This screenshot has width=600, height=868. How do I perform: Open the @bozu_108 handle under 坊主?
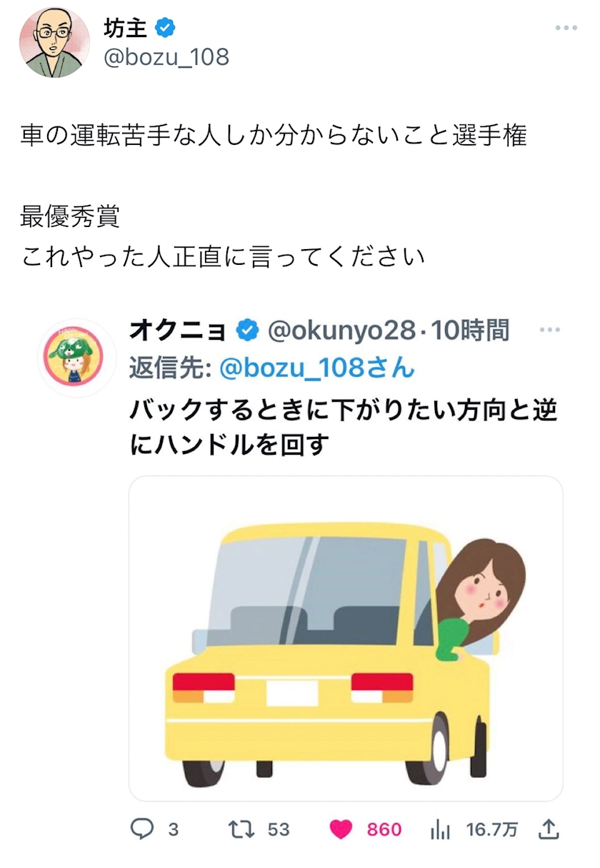[x=166, y=57]
